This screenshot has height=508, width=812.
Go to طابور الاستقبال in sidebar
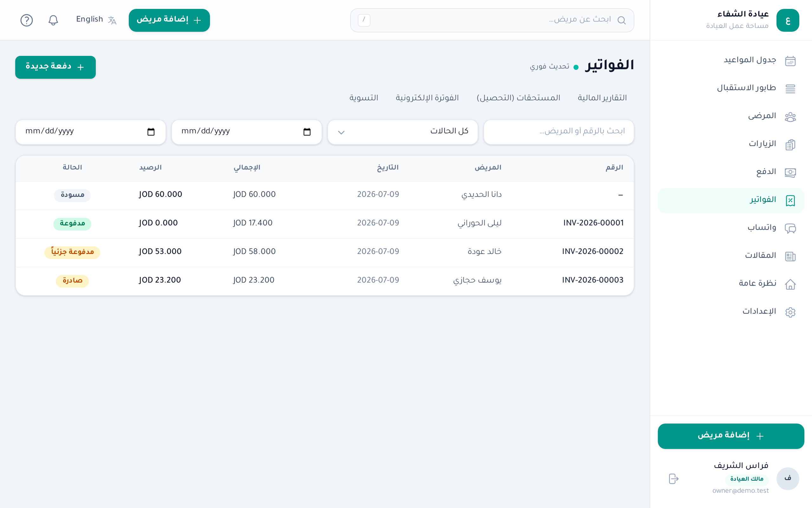point(746,88)
